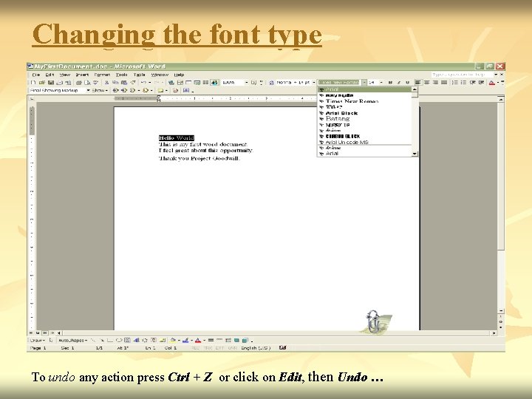Click the Save diskette toolbar icon
Viewport: 532px width, 399px height.
[51, 83]
